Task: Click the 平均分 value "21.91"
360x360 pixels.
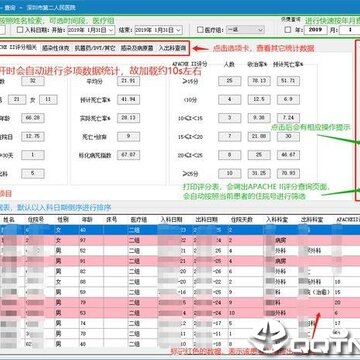Action: pos(128,81)
